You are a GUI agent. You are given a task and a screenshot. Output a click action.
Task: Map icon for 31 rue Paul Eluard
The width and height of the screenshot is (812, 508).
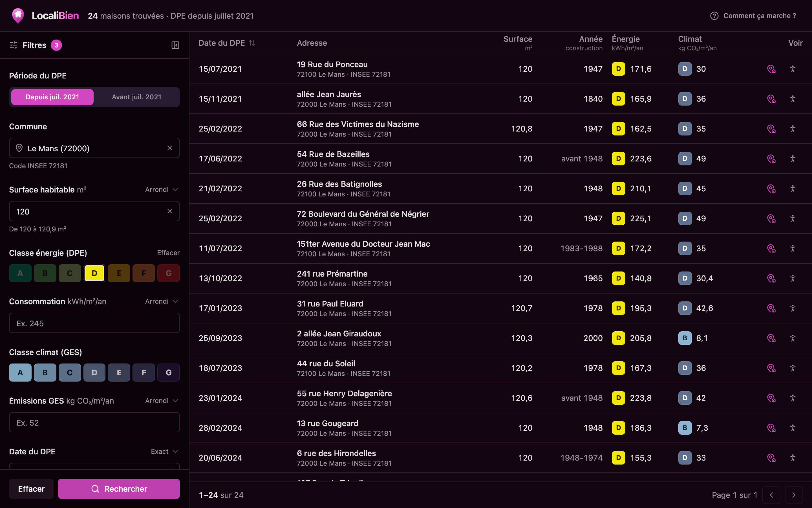[x=771, y=308]
